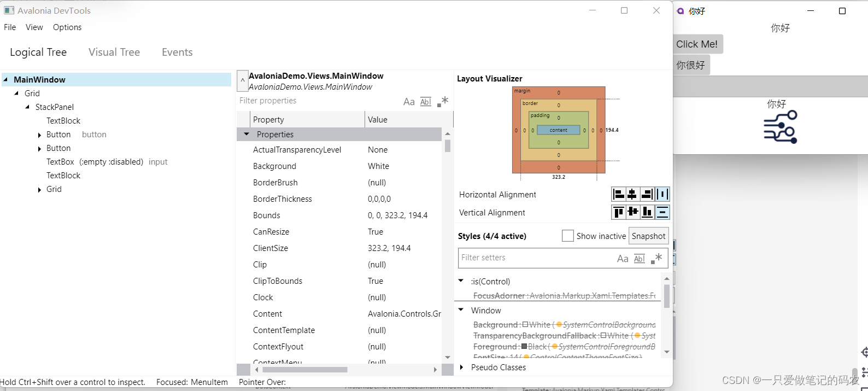Toggle whole word in property filter
The width and height of the screenshot is (868, 391).
(x=426, y=102)
